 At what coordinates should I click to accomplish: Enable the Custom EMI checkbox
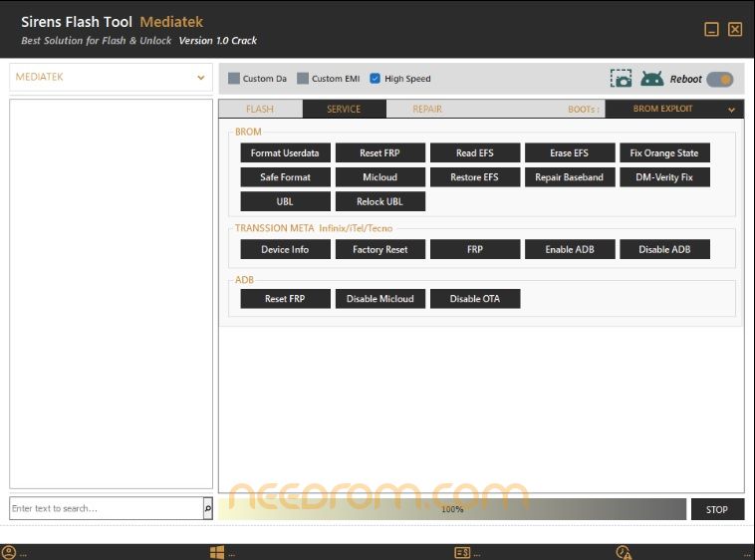[x=303, y=79]
